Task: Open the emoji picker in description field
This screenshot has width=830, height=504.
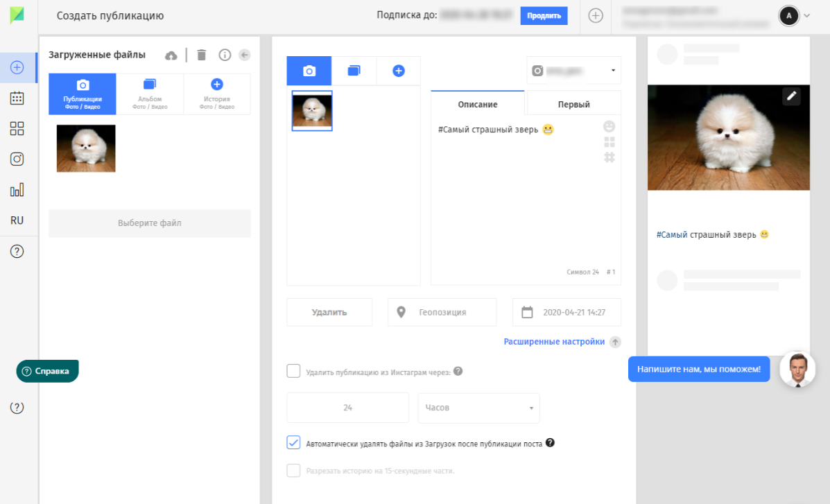Action: [x=609, y=126]
